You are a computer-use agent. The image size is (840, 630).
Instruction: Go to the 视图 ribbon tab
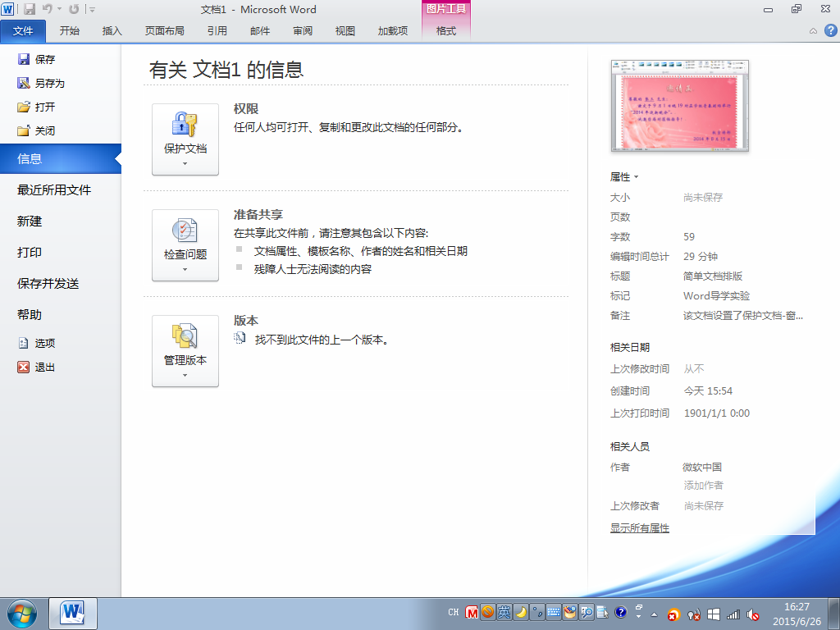(x=345, y=30)
